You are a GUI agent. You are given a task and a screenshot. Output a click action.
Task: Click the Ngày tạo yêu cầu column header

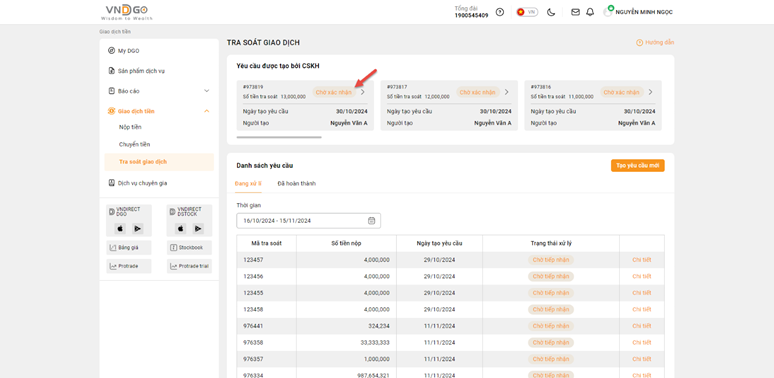(439, 243)
